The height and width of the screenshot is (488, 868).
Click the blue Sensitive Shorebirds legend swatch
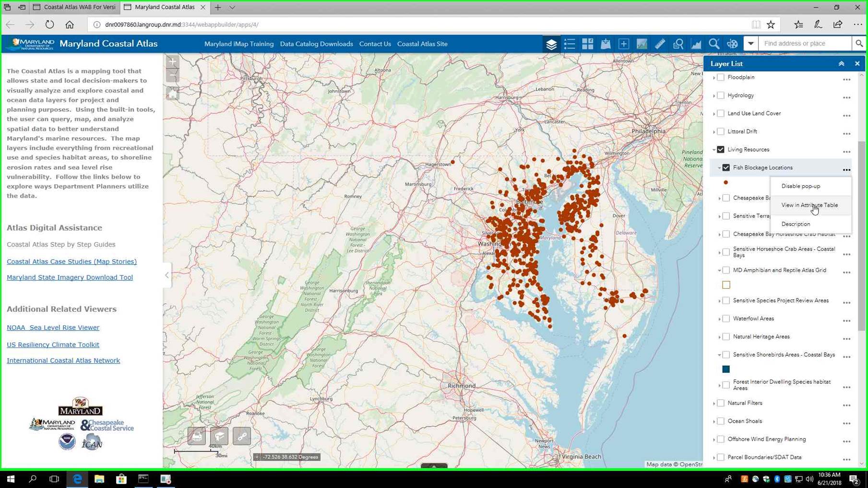[x=726, y=369]
